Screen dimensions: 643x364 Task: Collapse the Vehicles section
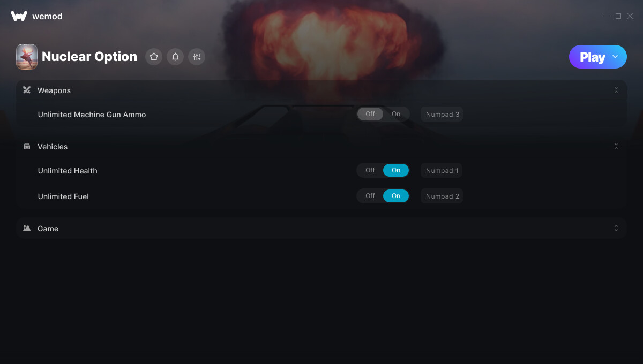click(x=616, y=147)
